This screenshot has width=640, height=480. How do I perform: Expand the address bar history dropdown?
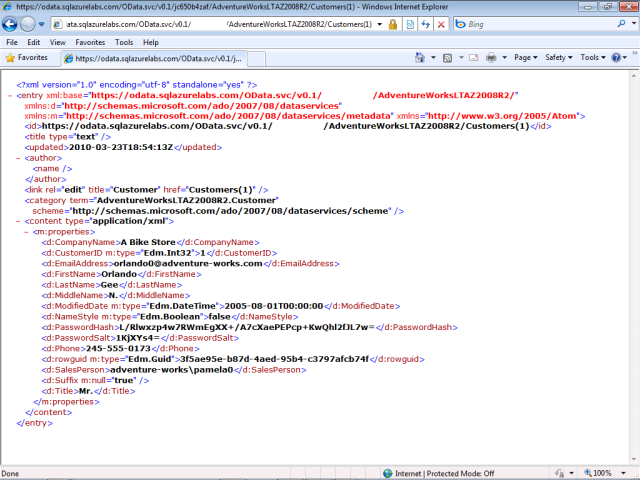380,24
